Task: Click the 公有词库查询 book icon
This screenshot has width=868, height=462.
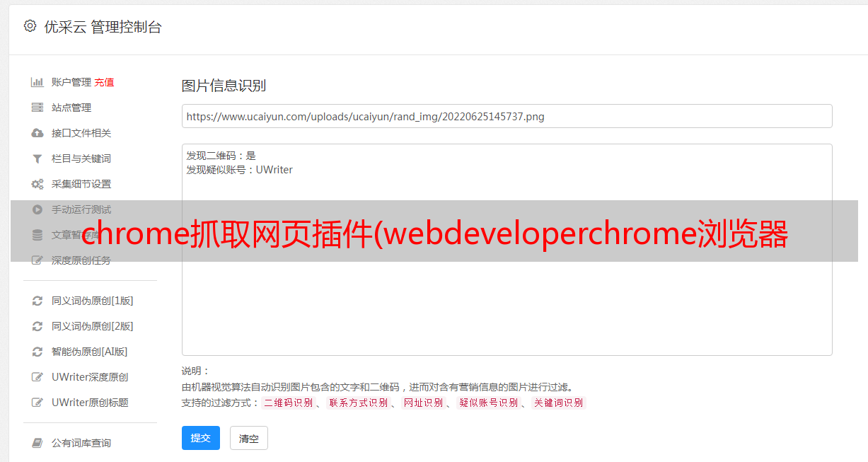Action: (37, 443)
